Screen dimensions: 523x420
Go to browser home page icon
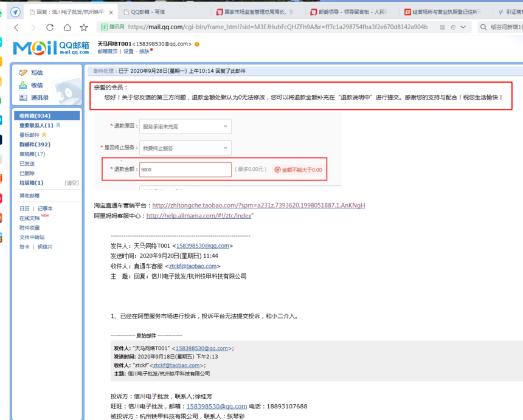click(68, 27)
